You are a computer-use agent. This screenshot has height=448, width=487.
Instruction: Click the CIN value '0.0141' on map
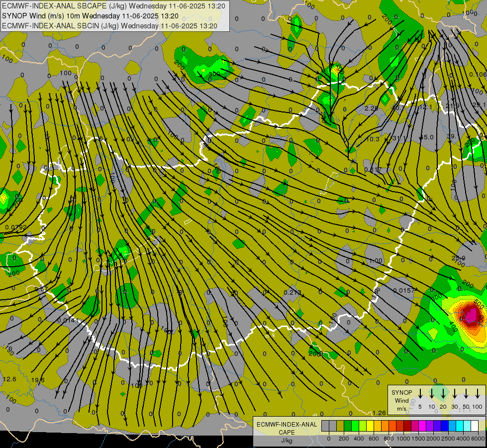point(68,320)
